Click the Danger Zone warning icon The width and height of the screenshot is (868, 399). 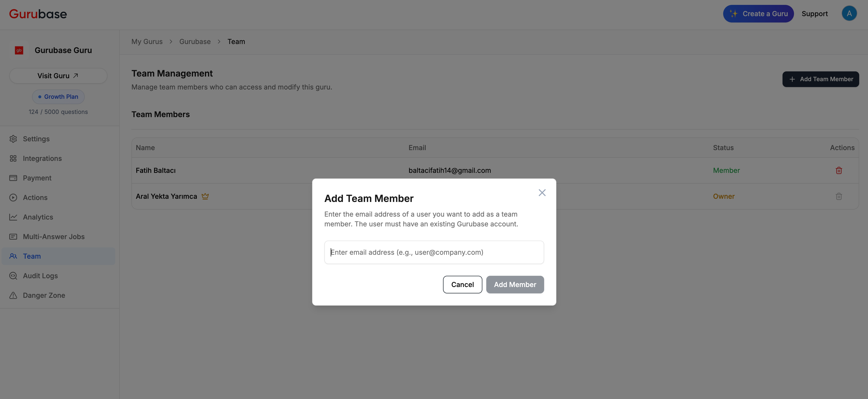[x=13, y=295]
